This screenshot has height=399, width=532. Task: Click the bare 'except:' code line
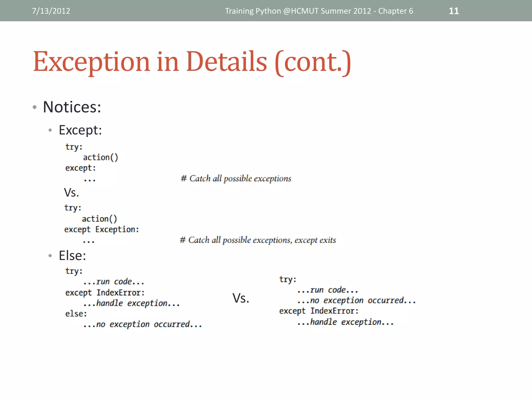81,168
